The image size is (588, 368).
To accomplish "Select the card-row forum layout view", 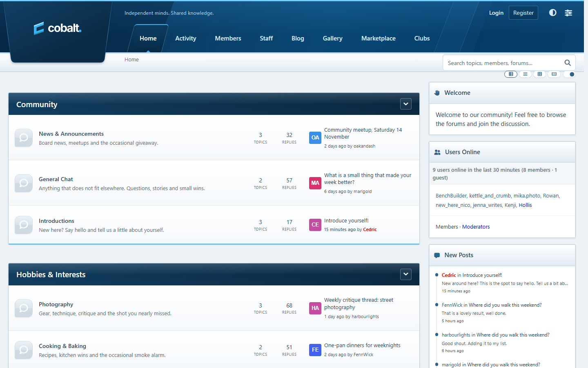I will point(554,74).
